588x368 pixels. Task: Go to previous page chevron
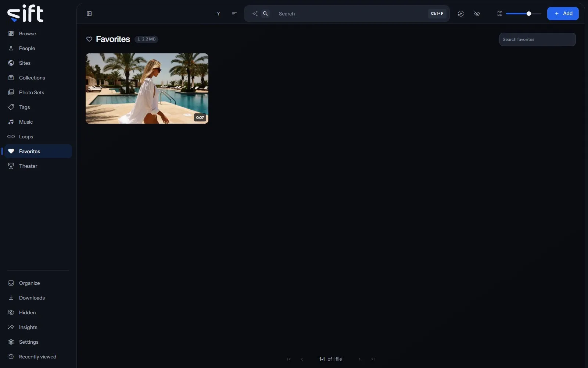(x=302, y=359)
